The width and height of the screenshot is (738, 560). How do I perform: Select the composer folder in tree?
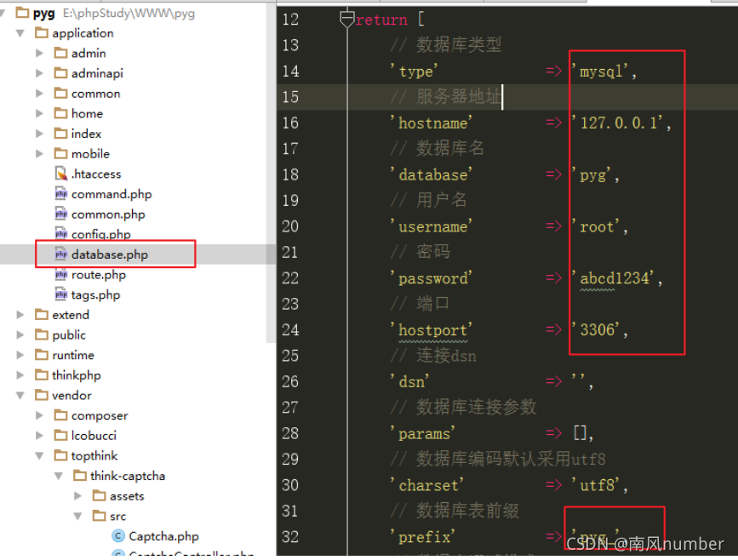point(100,415)
